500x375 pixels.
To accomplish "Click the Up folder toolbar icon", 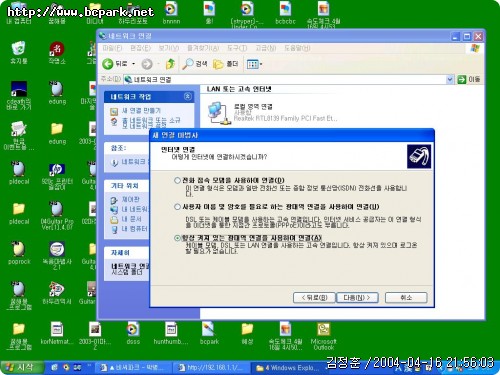I will [x=170, y=64].
